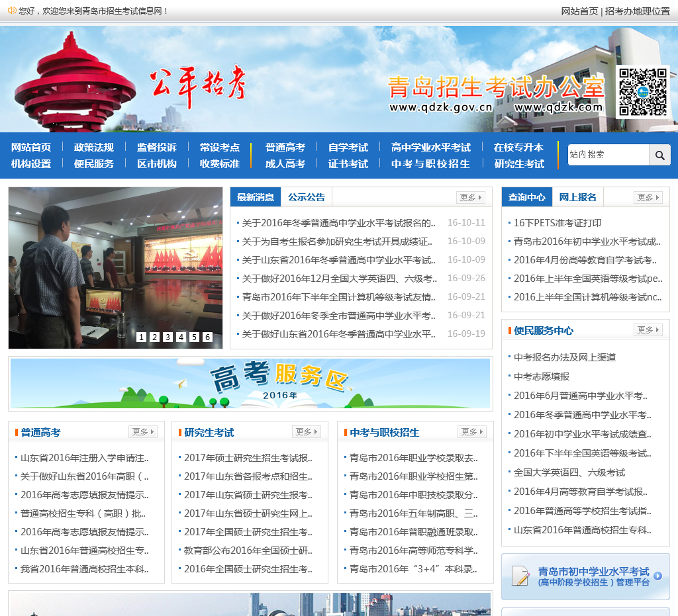Select slide 5 of photo carousel

coord(194,337)
